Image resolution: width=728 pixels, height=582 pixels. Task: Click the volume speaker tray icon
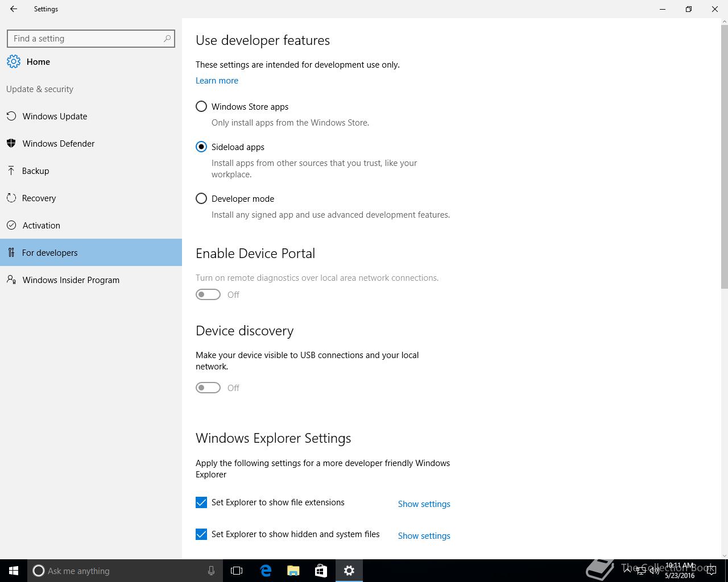[655, 571]
